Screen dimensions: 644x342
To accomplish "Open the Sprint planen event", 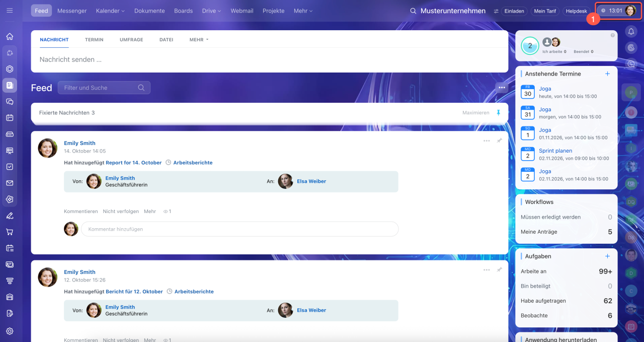I will point(555,151).
